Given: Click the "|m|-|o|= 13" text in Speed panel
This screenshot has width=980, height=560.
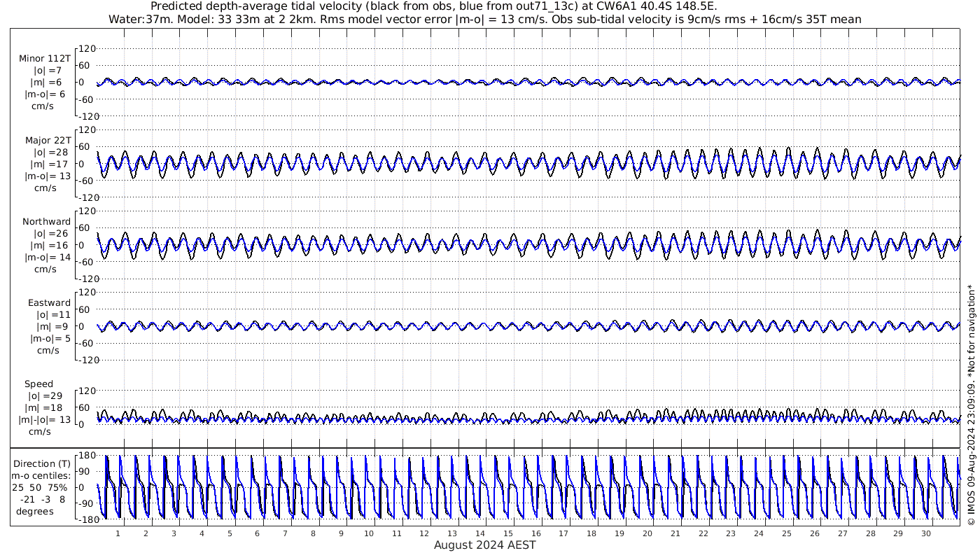Looking at the screenshot, I should (x=45, y=419).
